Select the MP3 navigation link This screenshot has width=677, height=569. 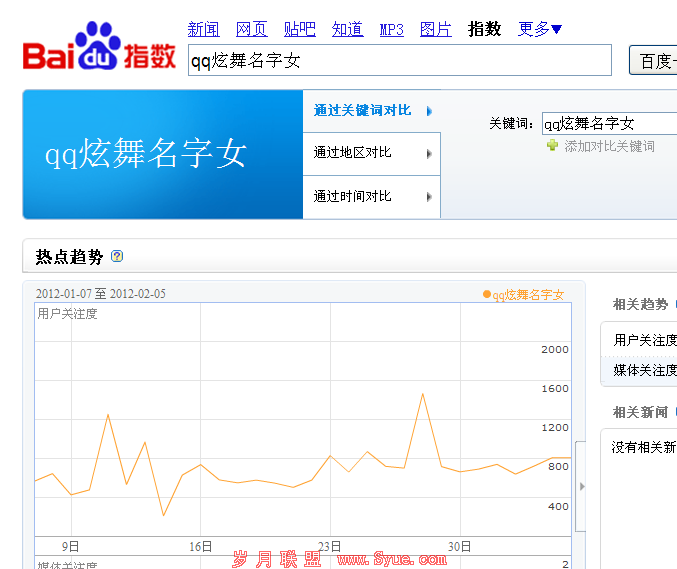tap(391, 29)
